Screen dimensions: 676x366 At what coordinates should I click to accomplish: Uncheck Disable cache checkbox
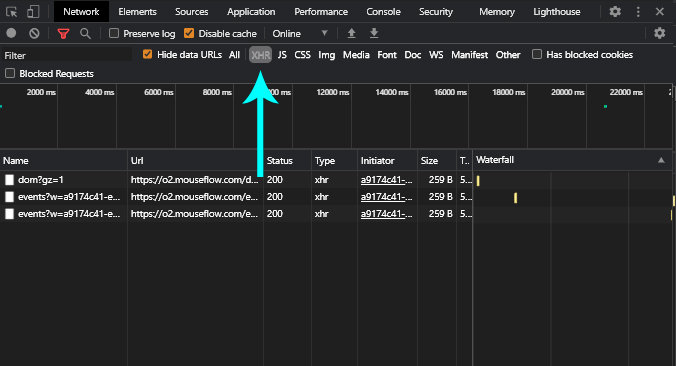(x=189, y=33)
